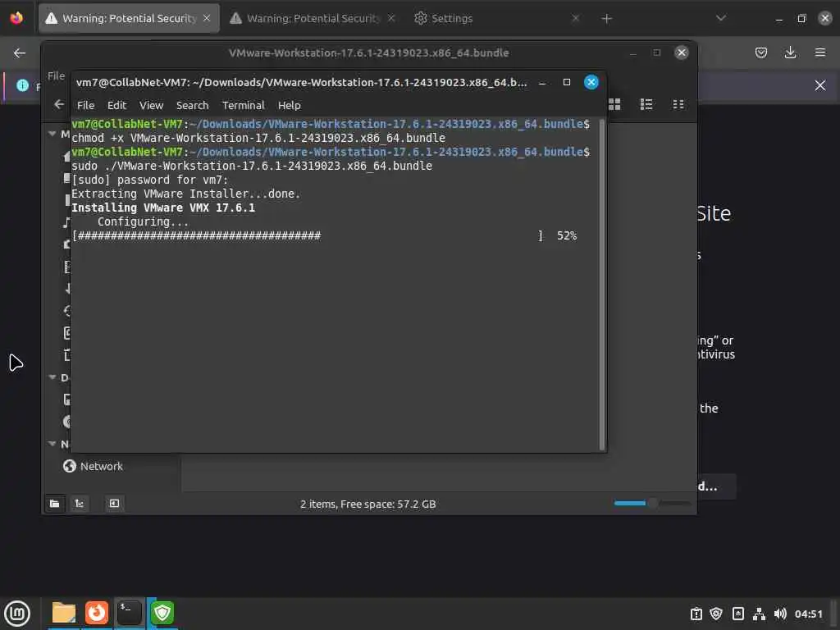Open the Files folder launcher in the taskbar
Screen dimensions: 840x630
pos(64,613)
